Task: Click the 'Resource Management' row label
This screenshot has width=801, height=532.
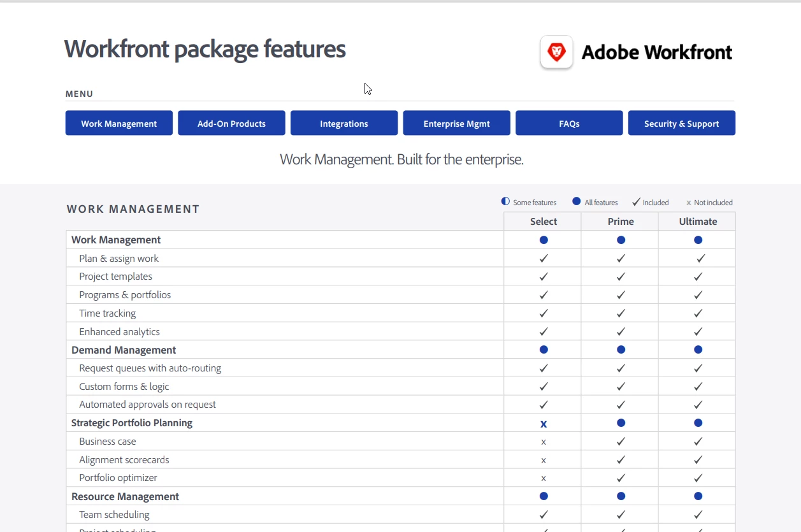Action: (126, 497)
